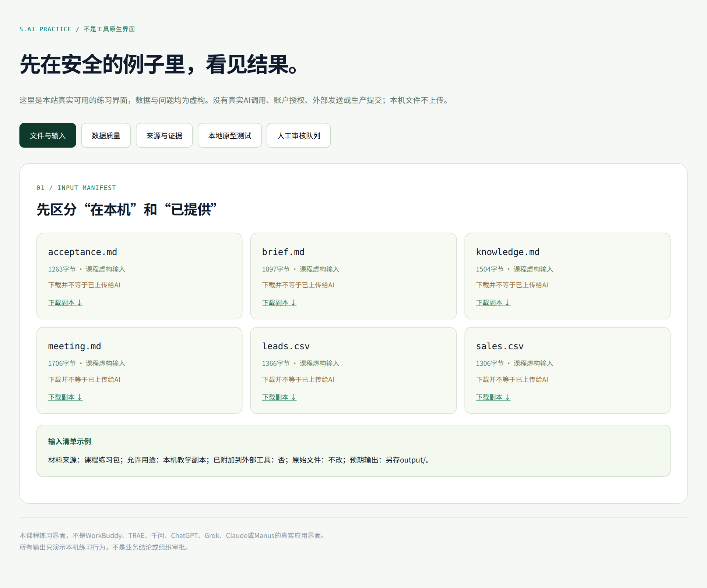Download copy of brief.md
The height and width of the screenshot is (588, 707).
(x=279, y=303)
